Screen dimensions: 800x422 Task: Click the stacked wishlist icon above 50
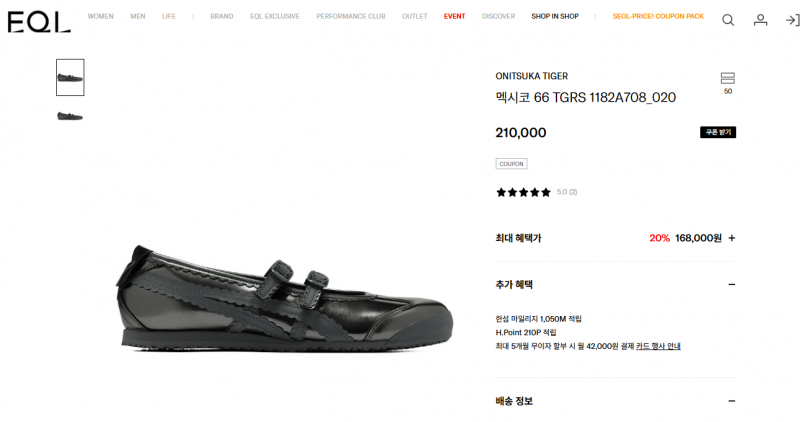point(728,78)
